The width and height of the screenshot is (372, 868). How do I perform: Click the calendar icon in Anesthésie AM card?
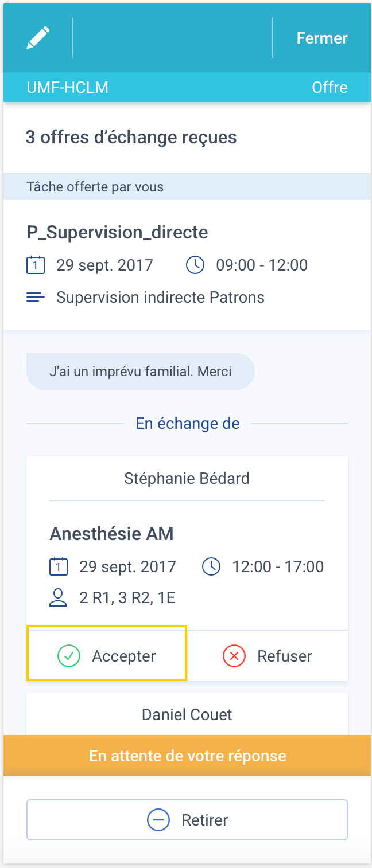coord(59,567)
